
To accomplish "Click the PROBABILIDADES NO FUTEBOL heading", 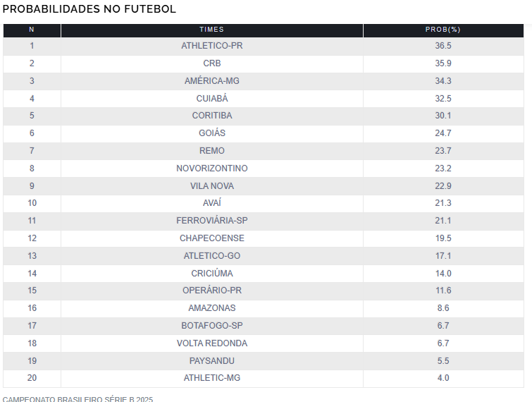I will pyautogui.click(x=89, y=9).
